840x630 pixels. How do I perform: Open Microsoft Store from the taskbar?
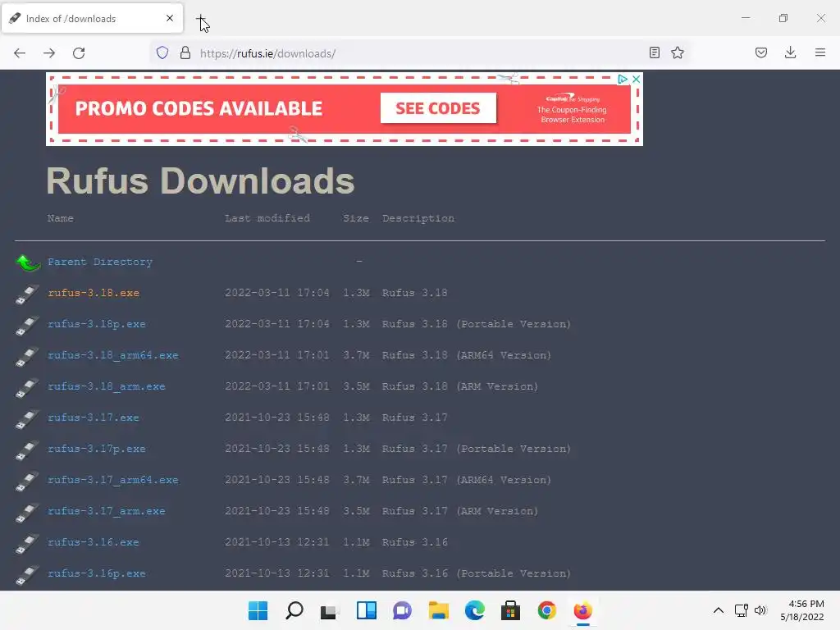tap(510, 610)
